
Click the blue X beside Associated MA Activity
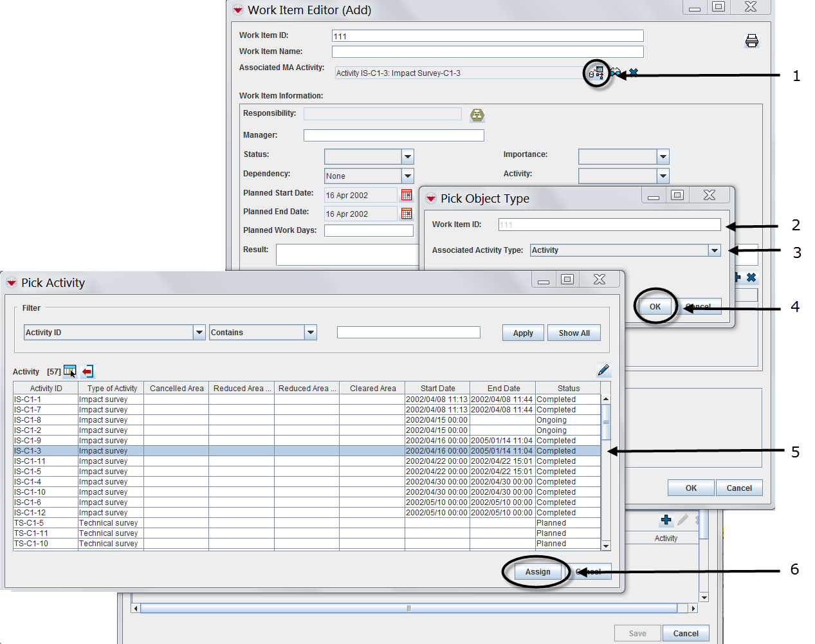[634, 73]
